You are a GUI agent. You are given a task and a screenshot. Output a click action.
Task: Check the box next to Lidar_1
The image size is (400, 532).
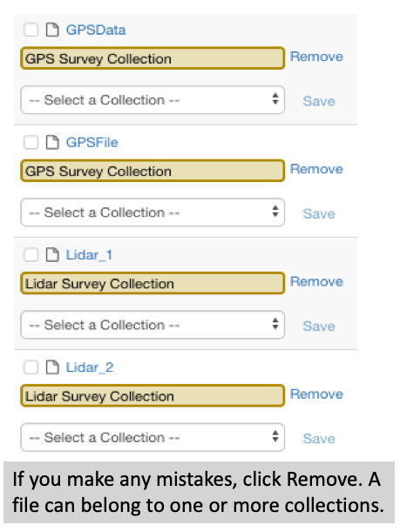coord(31,255)
